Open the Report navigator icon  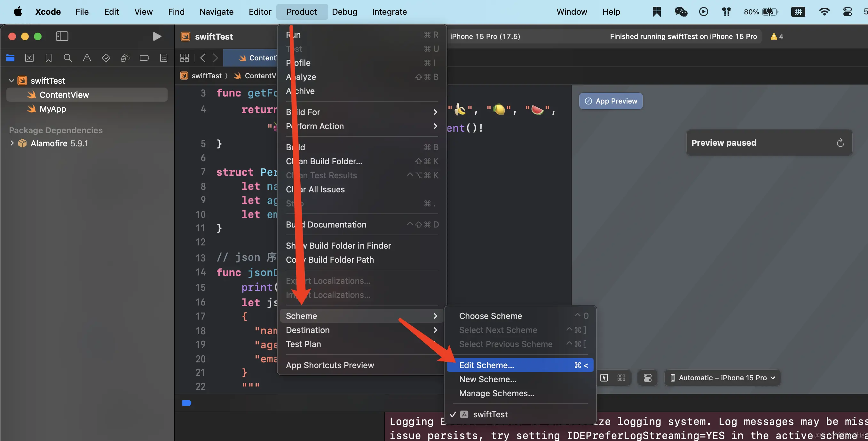[164, 58]
